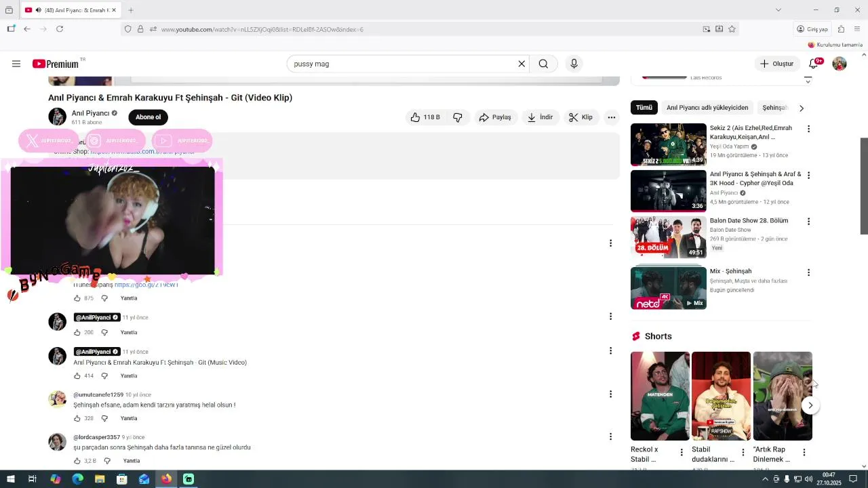Open @umutcanefe1259 commenter profile

98,394
